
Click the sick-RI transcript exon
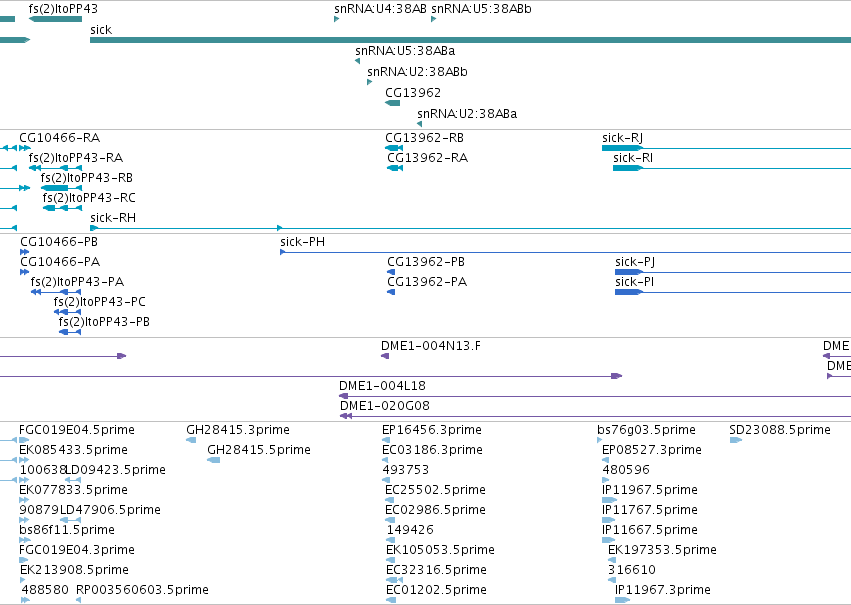[628, 168]
